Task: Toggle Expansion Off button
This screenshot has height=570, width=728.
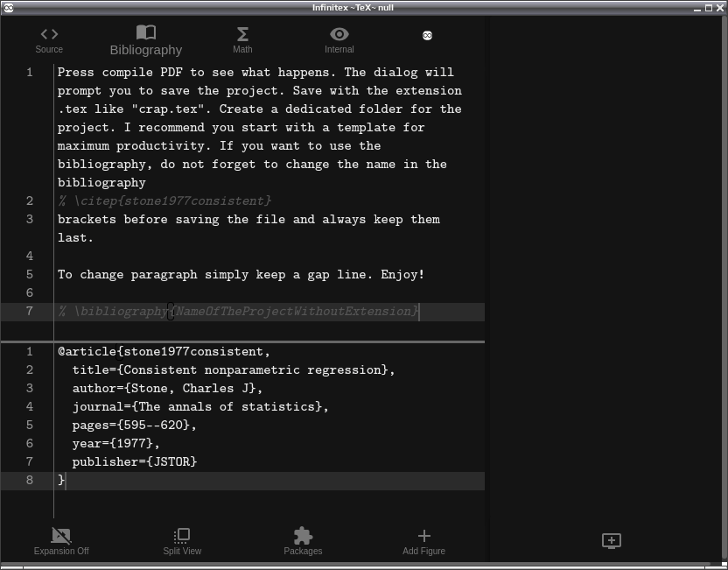Action: pyautogui.click(x=61, y=542)
